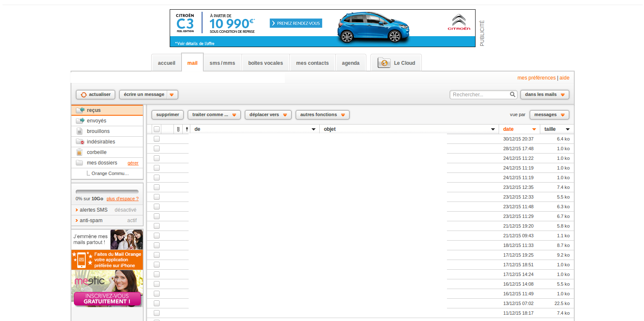Click the search magnifier icon

(513, 95)
